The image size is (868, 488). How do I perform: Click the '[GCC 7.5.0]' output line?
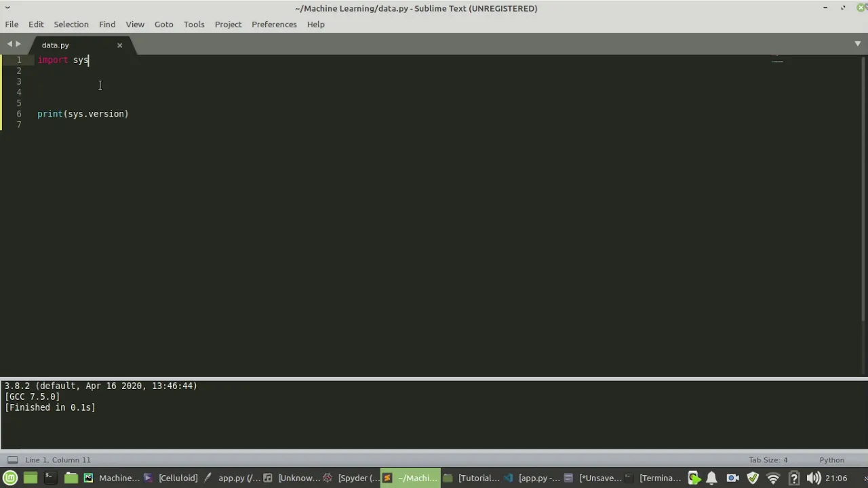32,396
